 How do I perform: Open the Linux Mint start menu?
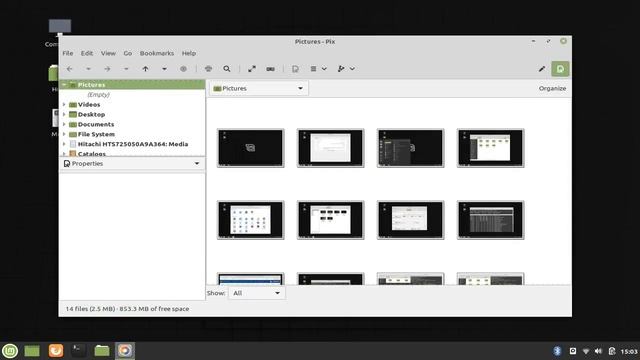10,351
